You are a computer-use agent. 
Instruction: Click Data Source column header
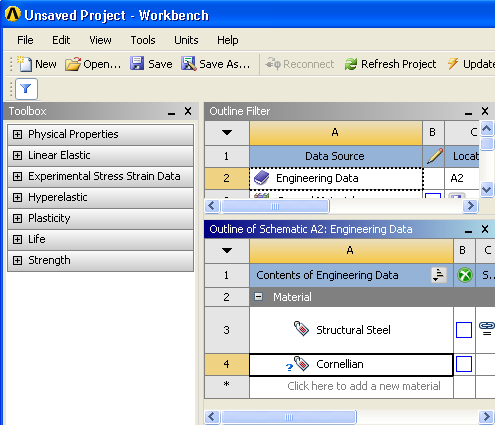335,156
